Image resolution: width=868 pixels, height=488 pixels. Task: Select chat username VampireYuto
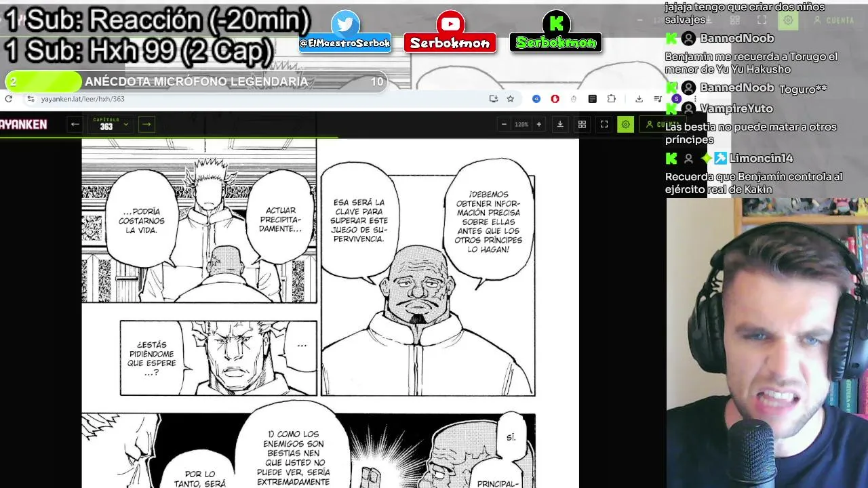tap(736, 108)
